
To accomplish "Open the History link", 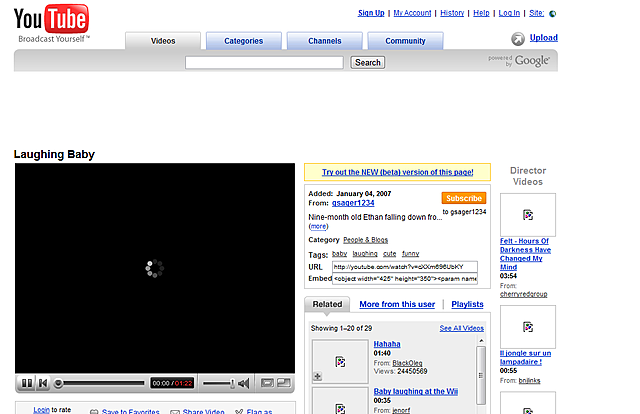I will pyautogui.click(x=452, y=13).
